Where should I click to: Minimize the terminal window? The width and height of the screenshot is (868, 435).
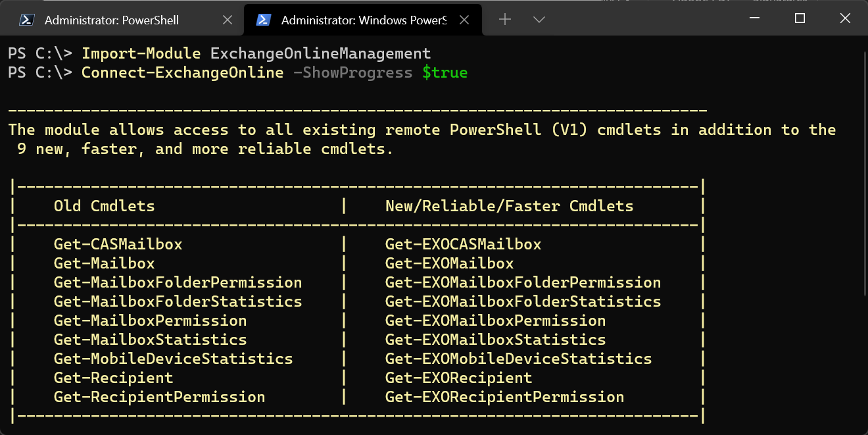tap(754, 18)
